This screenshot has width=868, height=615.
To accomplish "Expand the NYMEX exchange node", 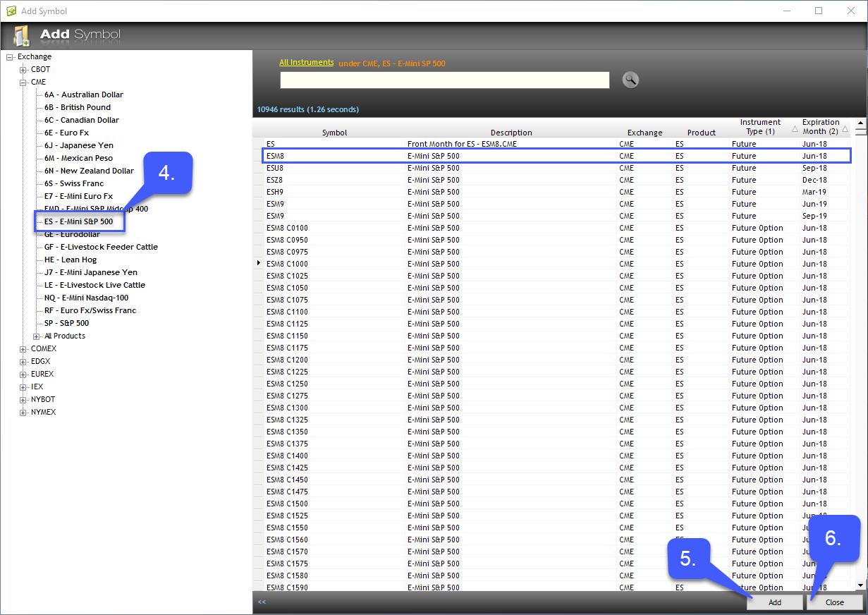I will 23,413.
